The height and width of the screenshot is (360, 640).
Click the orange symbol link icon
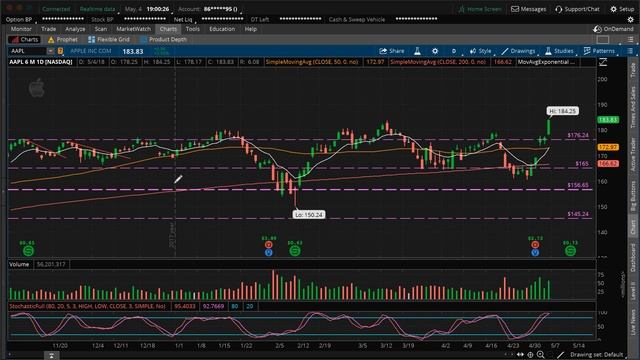[60, 51]
